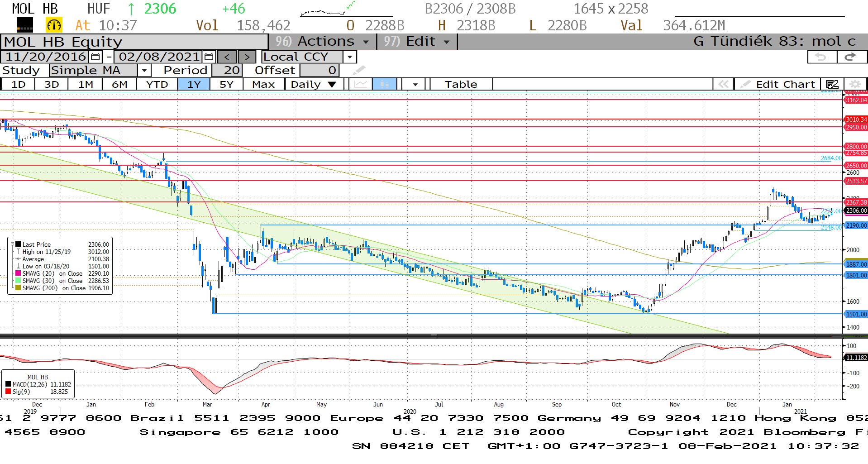Collapse the price legend tree
The width and height of the screenshot is (868, 464).
click(12, 244)
